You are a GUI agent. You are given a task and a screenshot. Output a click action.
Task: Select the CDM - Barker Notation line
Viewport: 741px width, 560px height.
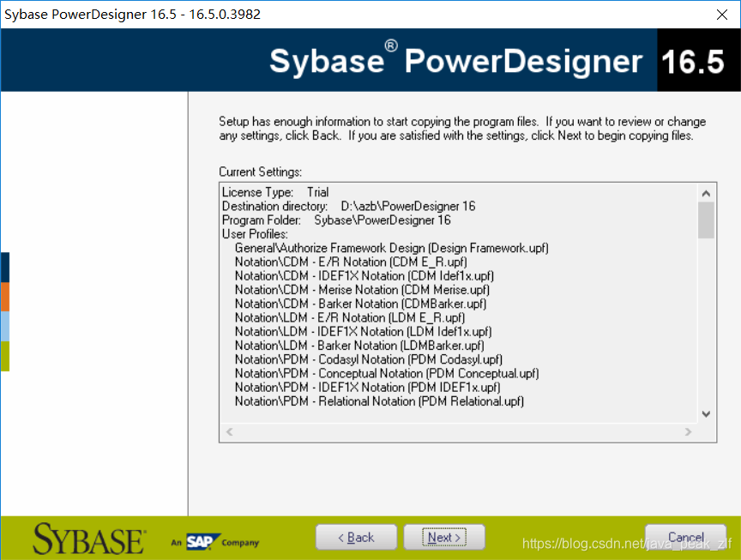click(x=360, y=304)
